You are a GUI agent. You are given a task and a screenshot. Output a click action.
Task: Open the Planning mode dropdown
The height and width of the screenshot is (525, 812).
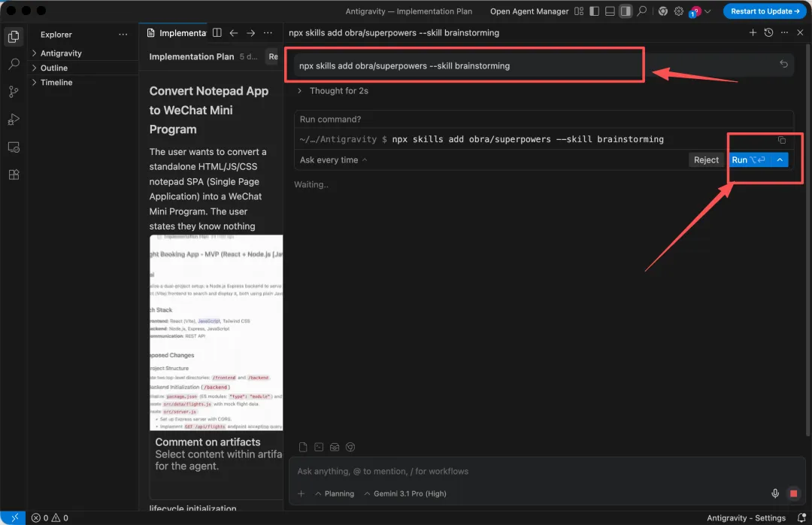(335, 493)
